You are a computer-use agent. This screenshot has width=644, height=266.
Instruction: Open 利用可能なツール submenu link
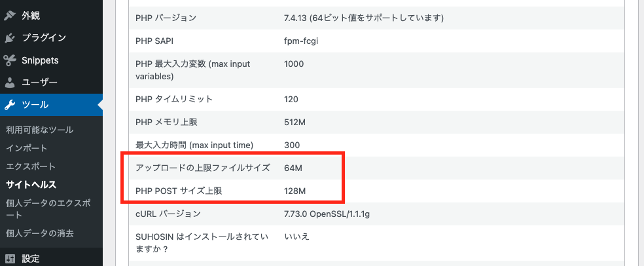point(39,130)
